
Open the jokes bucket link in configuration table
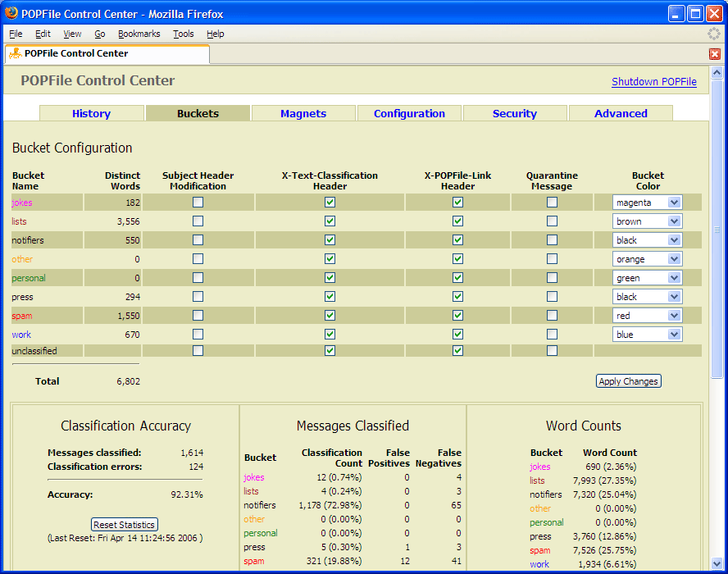(x=22, y=203)
